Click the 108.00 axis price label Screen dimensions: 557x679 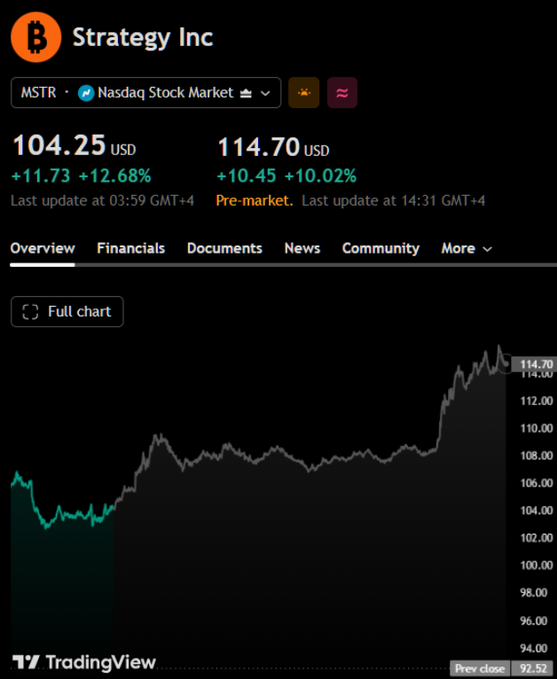(x=536, y=456)
